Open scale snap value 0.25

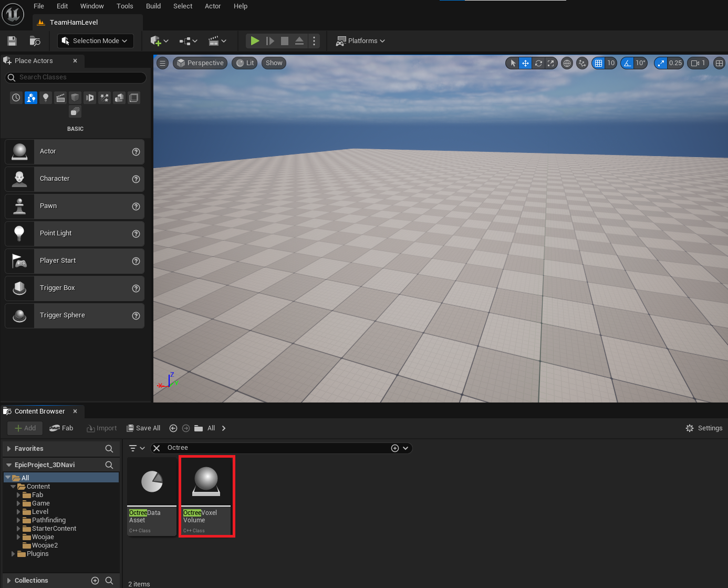click(x=675, y=63)
